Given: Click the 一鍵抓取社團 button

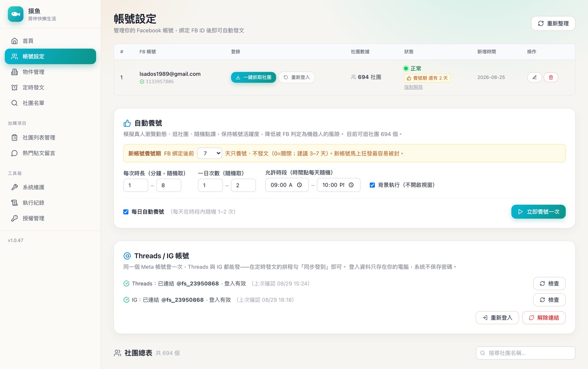Looking at the screenshot, I should coord(254,77).
